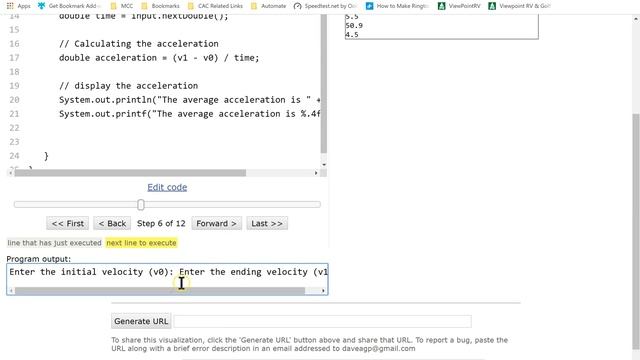The height and width of the screenshot is (360, 640).
Task: Open the Get Bookmark Add bookmark
Action: coord(69,6)
